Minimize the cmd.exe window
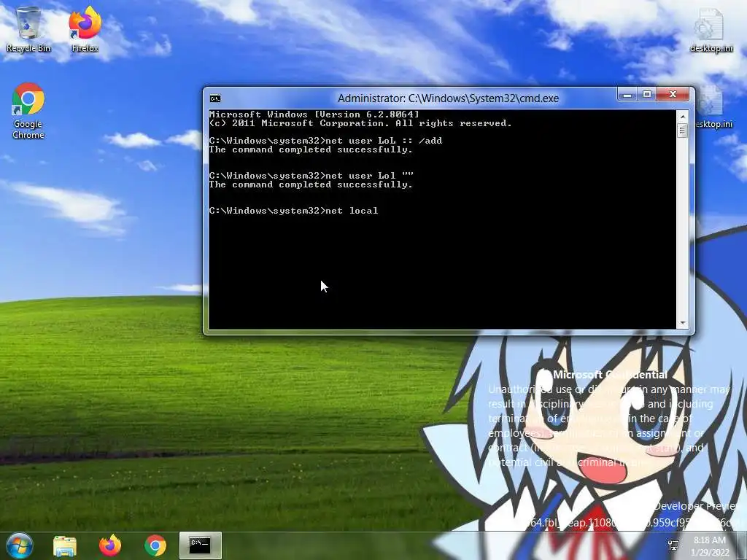 coord(627,95)
